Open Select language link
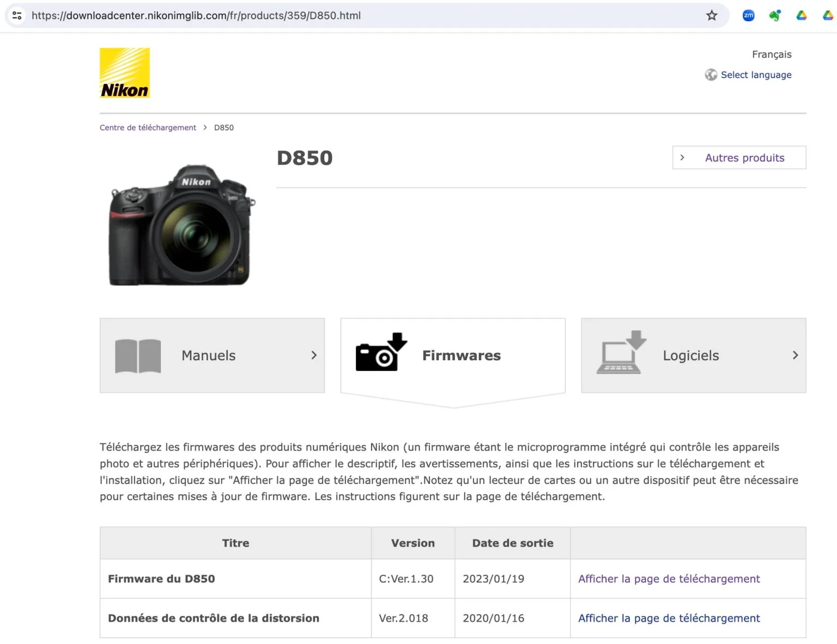This screenshot has width=837, height=644. point(756,75)
